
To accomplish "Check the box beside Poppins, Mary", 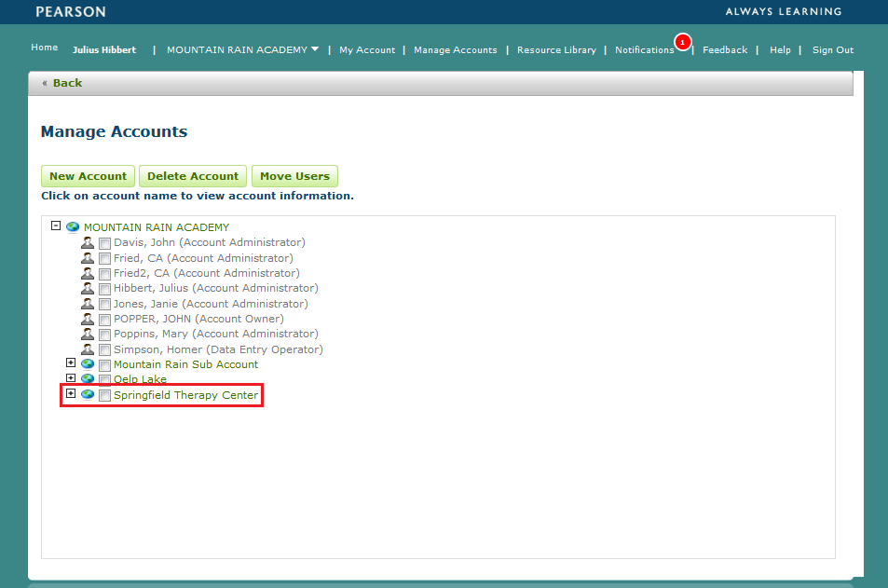I will 104,334.
